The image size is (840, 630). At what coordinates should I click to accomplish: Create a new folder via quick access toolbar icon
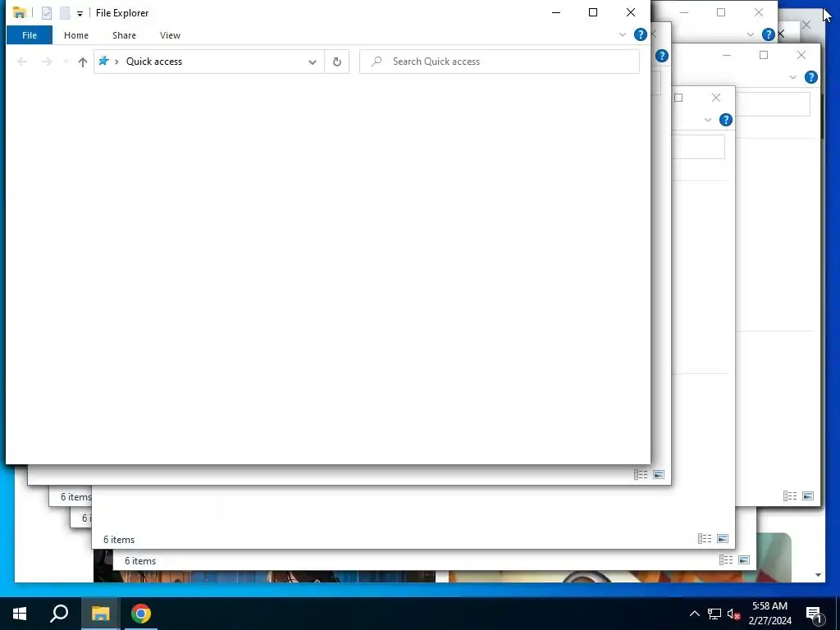tap(65, 13)
